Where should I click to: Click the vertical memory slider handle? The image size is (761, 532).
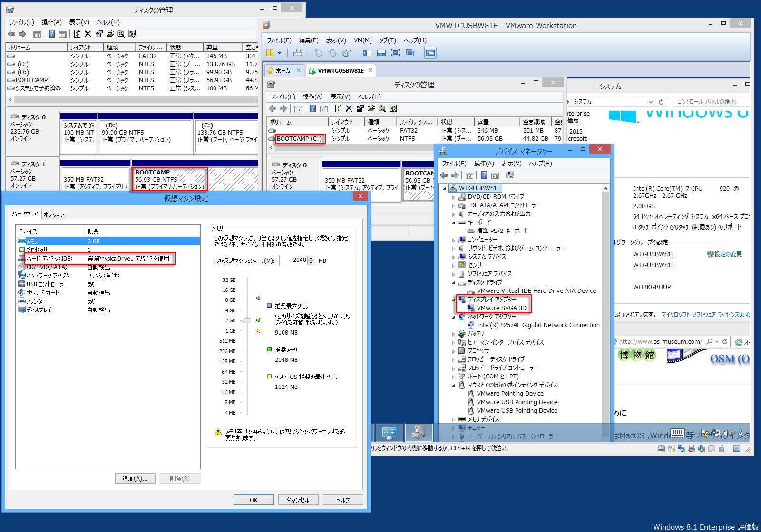(x=246, y=320)
